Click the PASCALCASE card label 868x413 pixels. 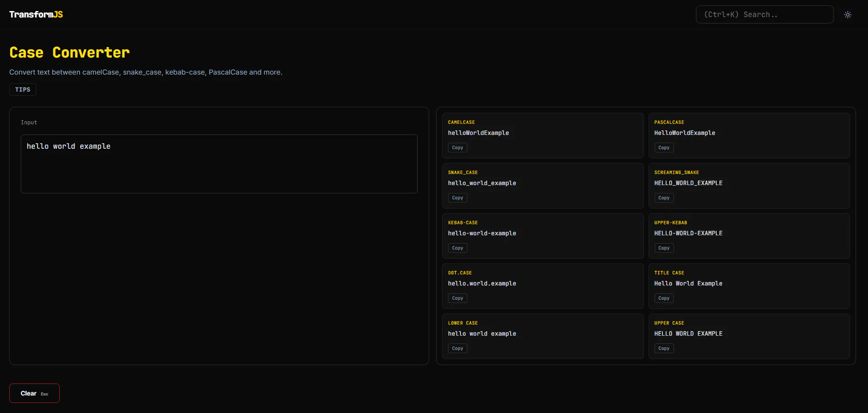pyautogui.click(x=669, y=122)
